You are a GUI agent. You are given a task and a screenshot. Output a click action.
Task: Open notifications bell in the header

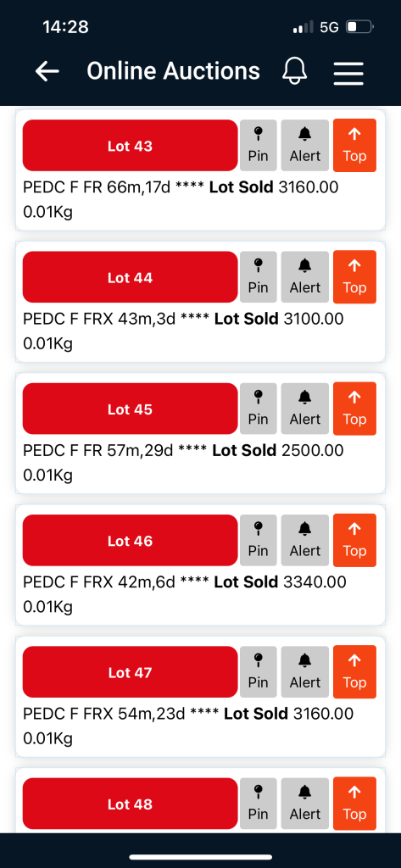click(x=295, y=71)
